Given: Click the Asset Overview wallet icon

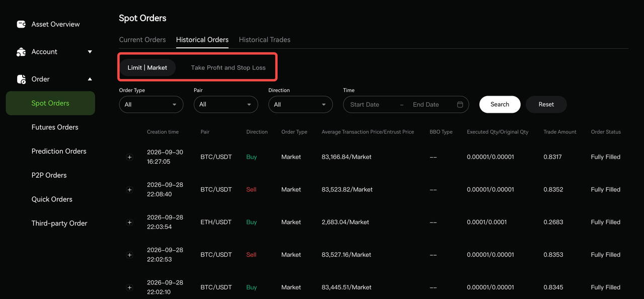Looking at the screenshot, I should tap(21, 24).
